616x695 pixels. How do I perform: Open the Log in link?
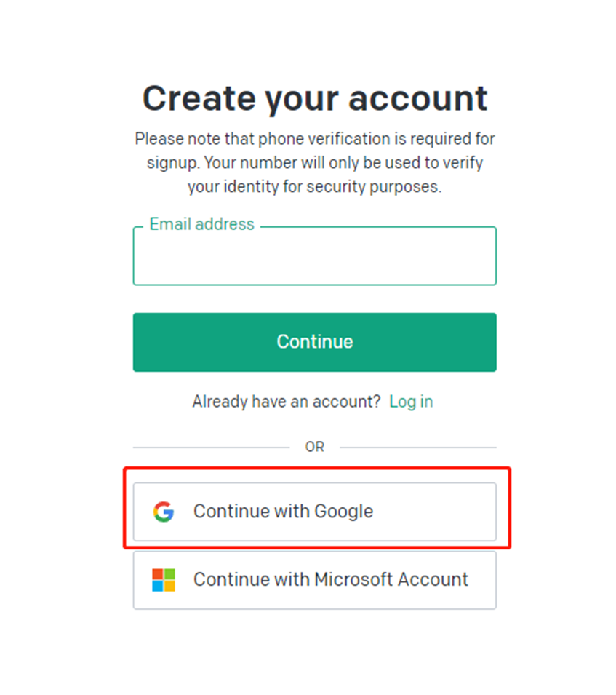click(x=411, y=402)
